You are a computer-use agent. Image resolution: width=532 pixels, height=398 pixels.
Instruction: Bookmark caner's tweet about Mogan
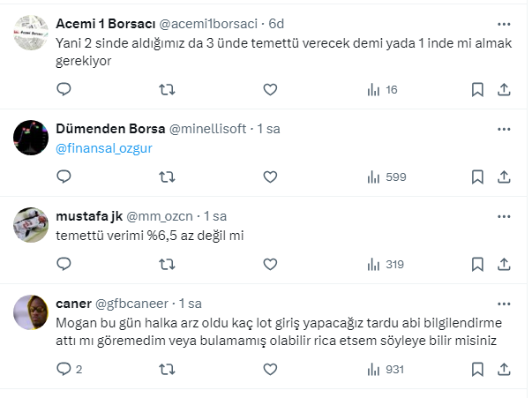coord(477,369)
